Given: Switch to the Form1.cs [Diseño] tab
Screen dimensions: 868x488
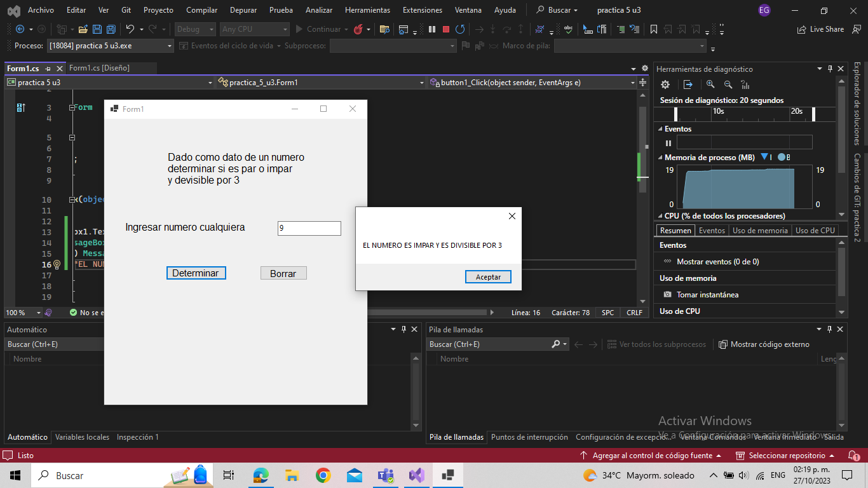Looking at the screenshot, I should pos(99,68).
